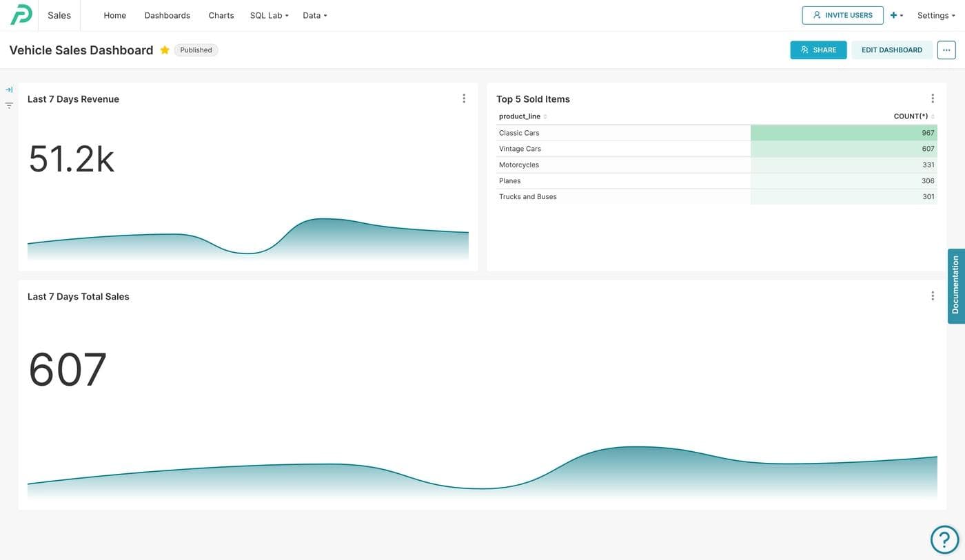Open the Charts menu item
The width and height of the screenshot is (965, 560).
221,15
